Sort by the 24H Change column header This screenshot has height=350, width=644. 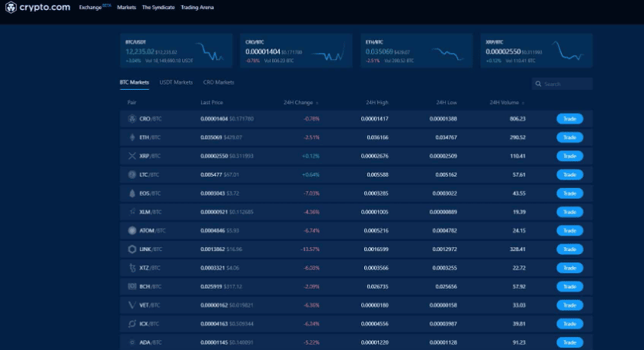pos(299,102)
